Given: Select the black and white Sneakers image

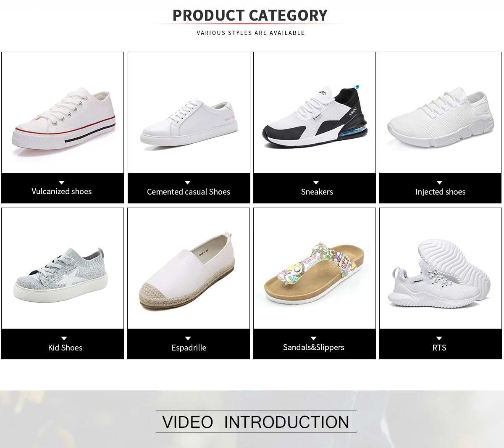Looking at the screenshot, I should [x=315, y=112].
